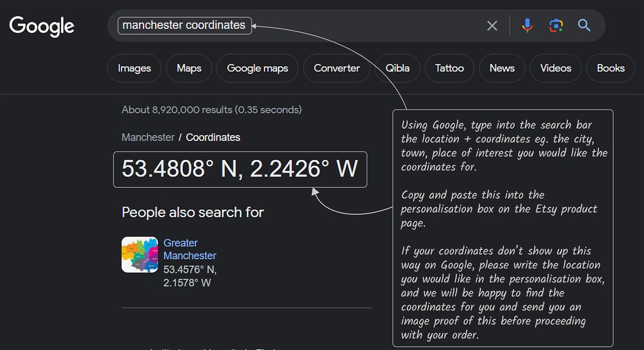Viewport: 644px width, 350px height.
Task: Select the Maps filter tab
Action: [x=189, y=68]
